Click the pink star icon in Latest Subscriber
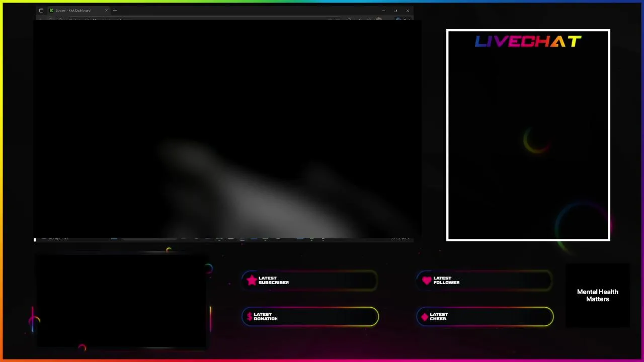The width and height of the screenshot is (644, 362). click(252, 281)
